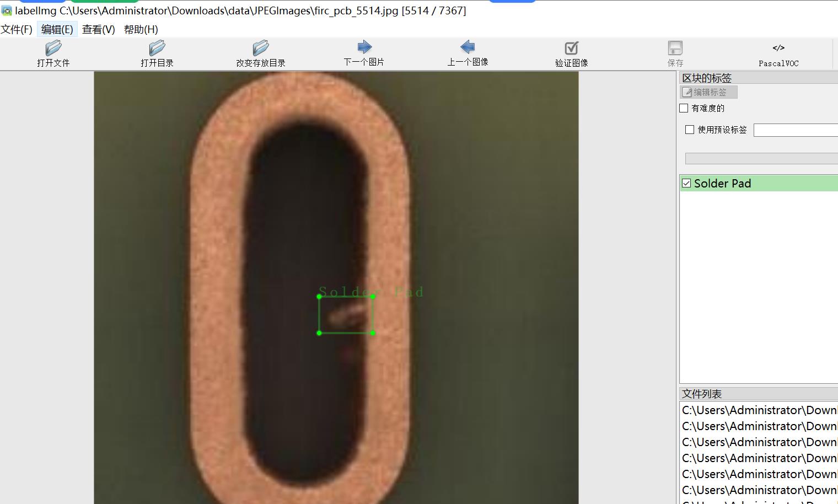Click the labelImg app icon in title bar
Image resolution: width=838 pixels, height=504 pixels.
[x=7, y=10]
